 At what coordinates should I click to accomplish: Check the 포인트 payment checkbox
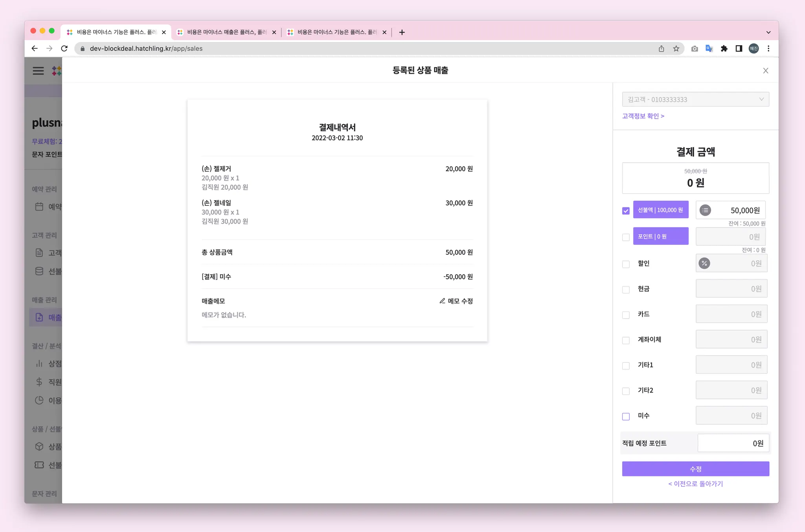coord(626,237)
